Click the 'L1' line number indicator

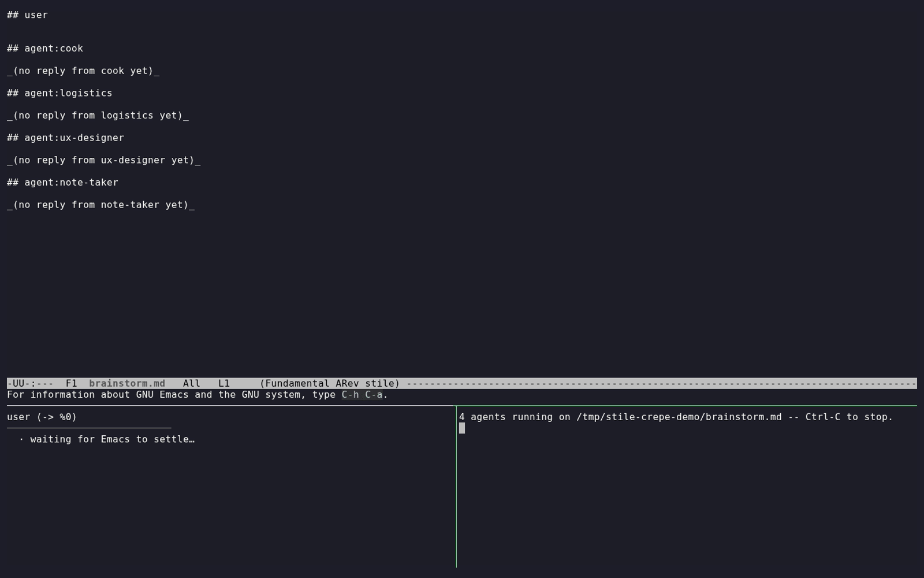224,383
